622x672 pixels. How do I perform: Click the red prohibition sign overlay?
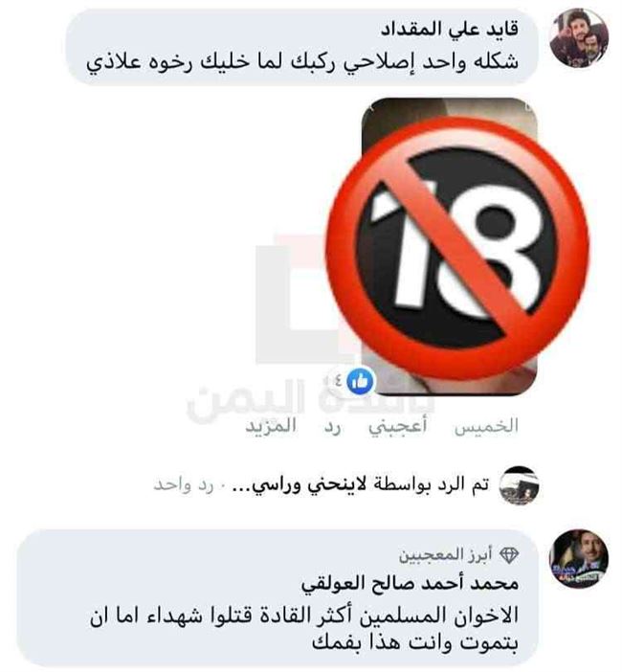pos(457,248)
